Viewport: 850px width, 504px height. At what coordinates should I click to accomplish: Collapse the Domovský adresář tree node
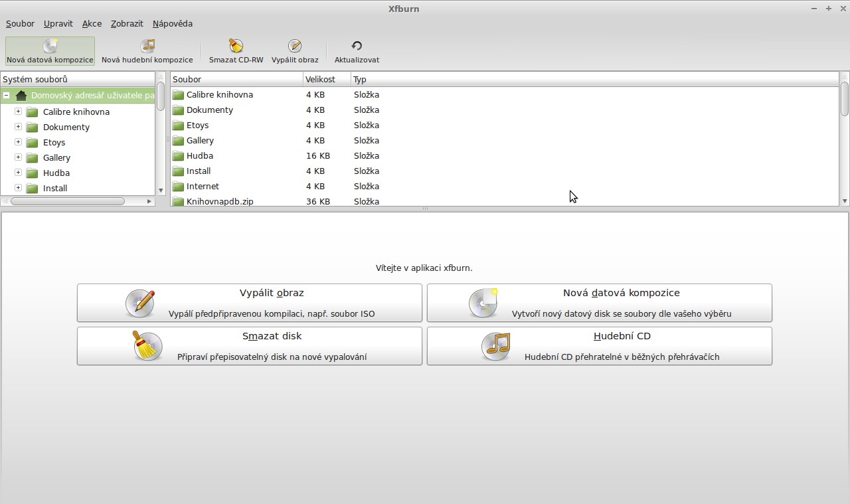[x=7, y=96]
